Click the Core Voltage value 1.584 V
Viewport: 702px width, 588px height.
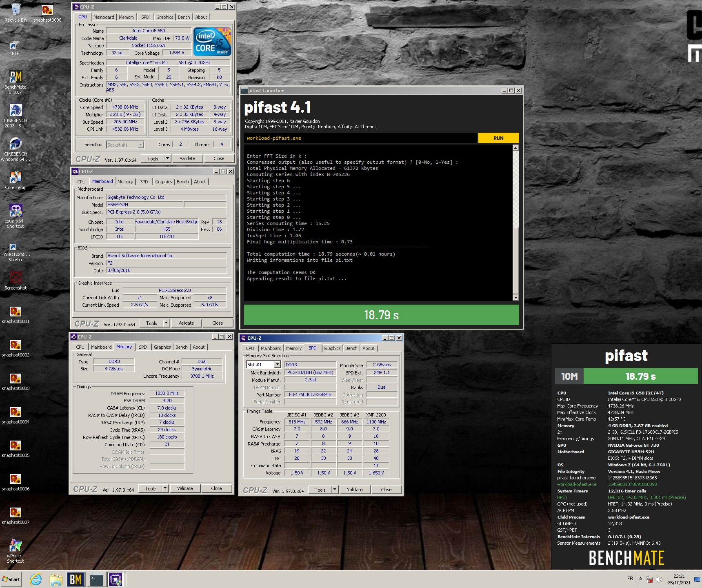coord(177,53)
